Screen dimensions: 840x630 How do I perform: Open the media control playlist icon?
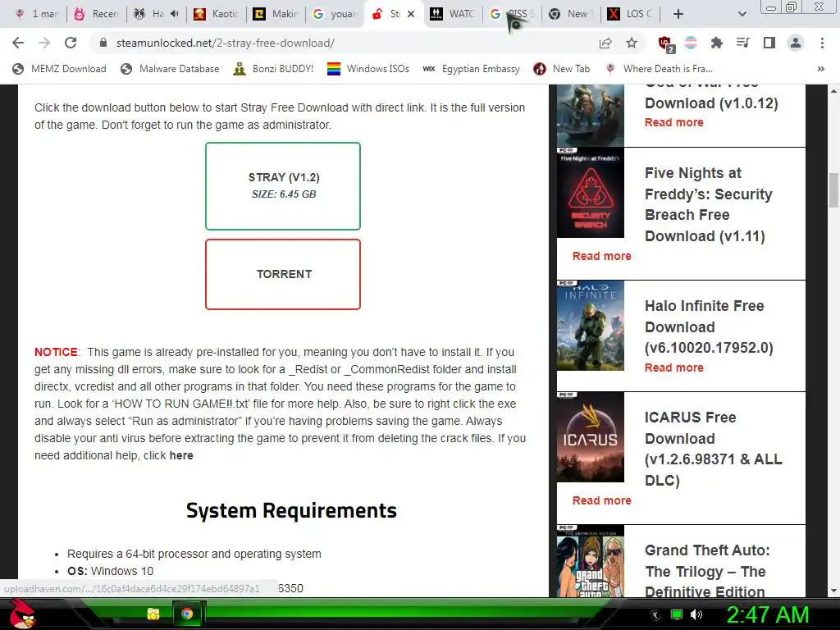(743, 43)
